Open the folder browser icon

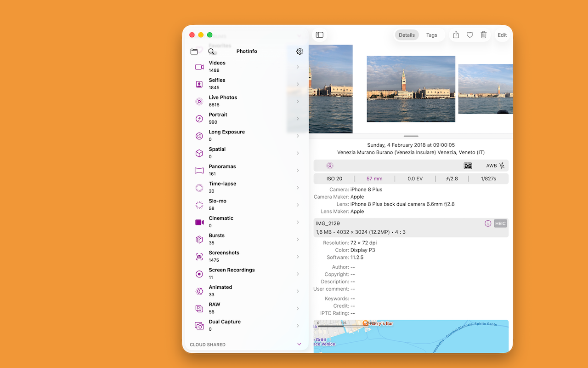tap(194, 52)
